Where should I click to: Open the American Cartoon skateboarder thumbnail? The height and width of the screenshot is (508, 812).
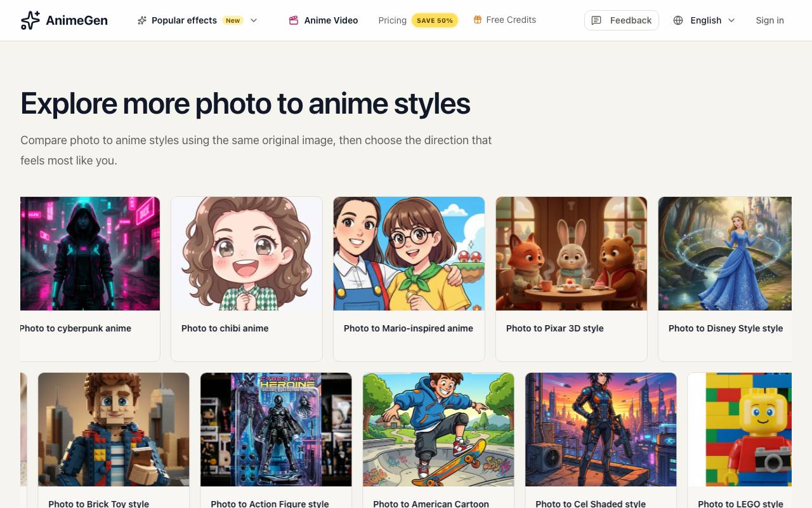click(438, 429)
